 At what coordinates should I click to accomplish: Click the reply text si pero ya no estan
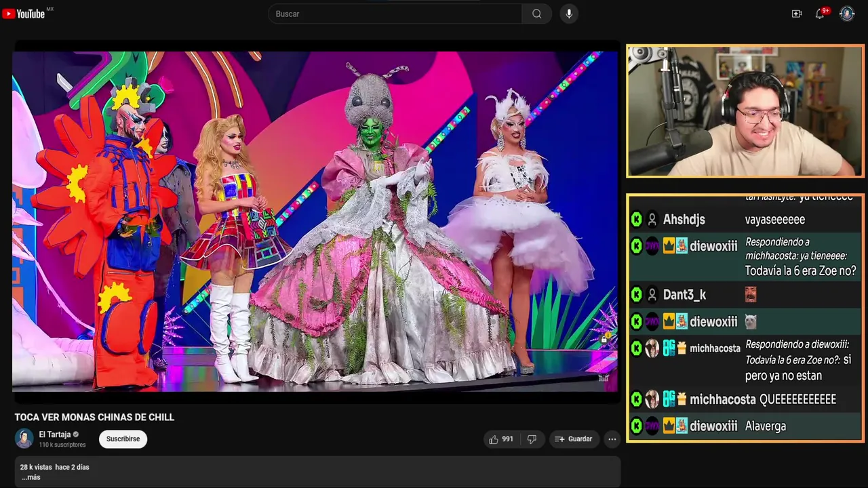pyautogui.click(x=797, y=367)
